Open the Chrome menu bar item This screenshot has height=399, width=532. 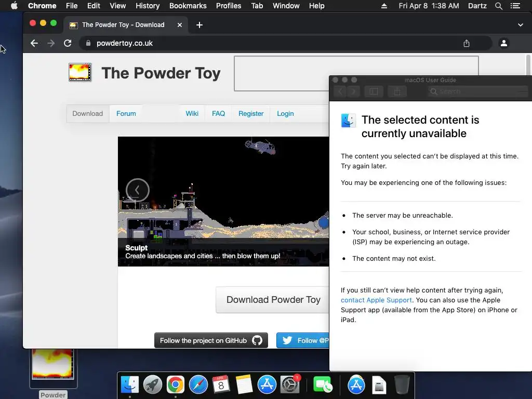tap(42, 6)
